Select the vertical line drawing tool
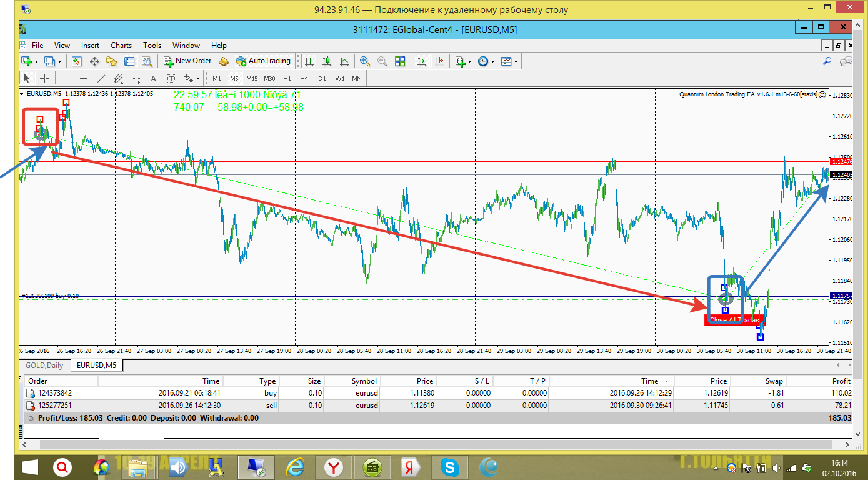868x480 pixels. click(66, 78)
